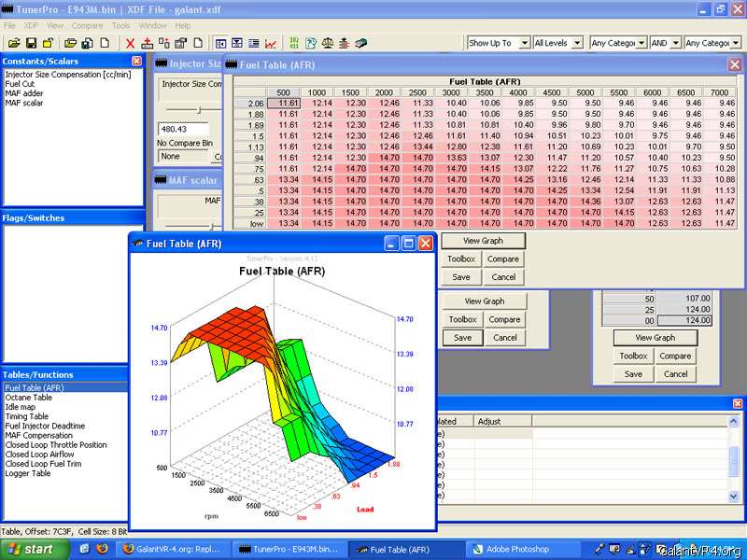The image size is (747, 560).
Task: Click the open bin folder icon in toolbar
Action: pyautogui.click(x=15, y=43)
